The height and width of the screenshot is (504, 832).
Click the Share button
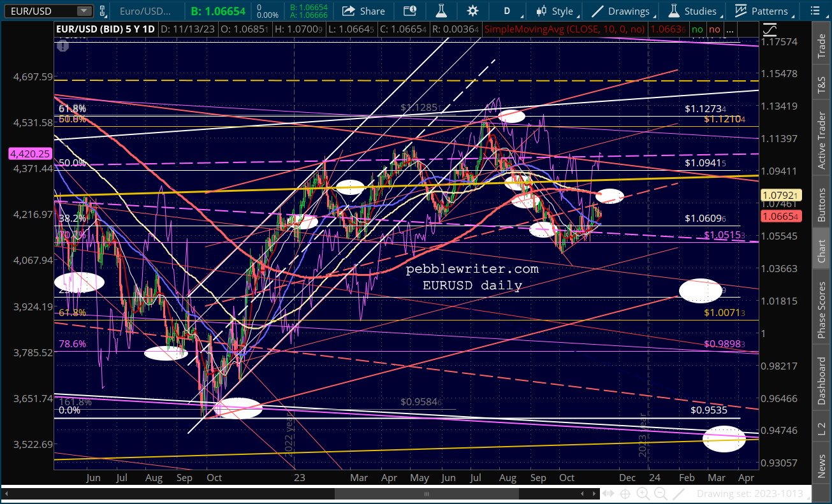[x=363, y=11]
